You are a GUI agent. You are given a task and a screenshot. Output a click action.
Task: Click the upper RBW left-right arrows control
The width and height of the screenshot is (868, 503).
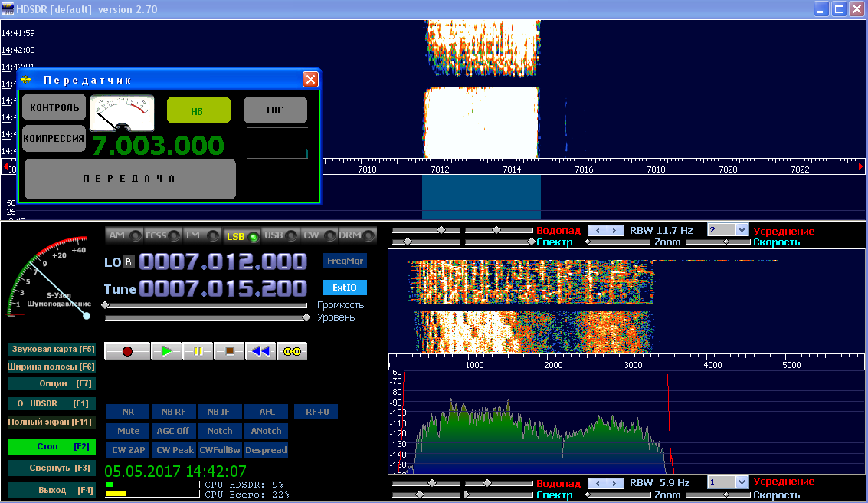tap(605, 231)
